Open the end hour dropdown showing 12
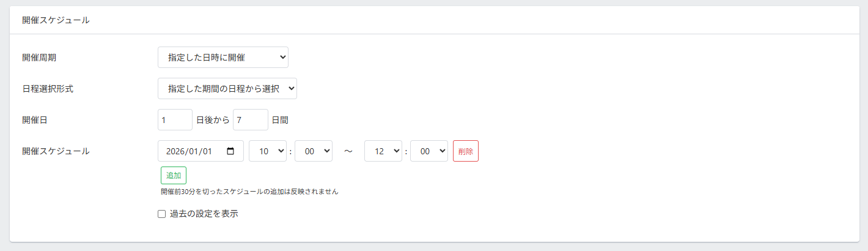Image resolution: width=868 pixels, height=251 pixels. [383, 151]
